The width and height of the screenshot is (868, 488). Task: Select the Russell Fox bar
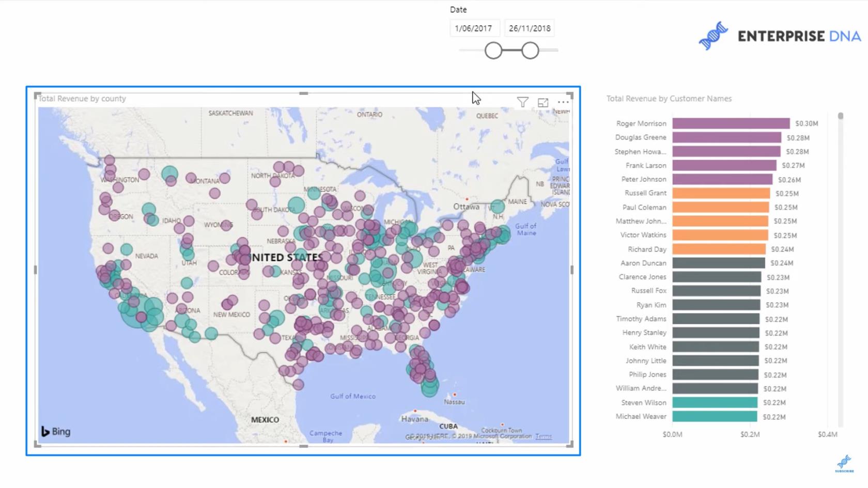717,291
